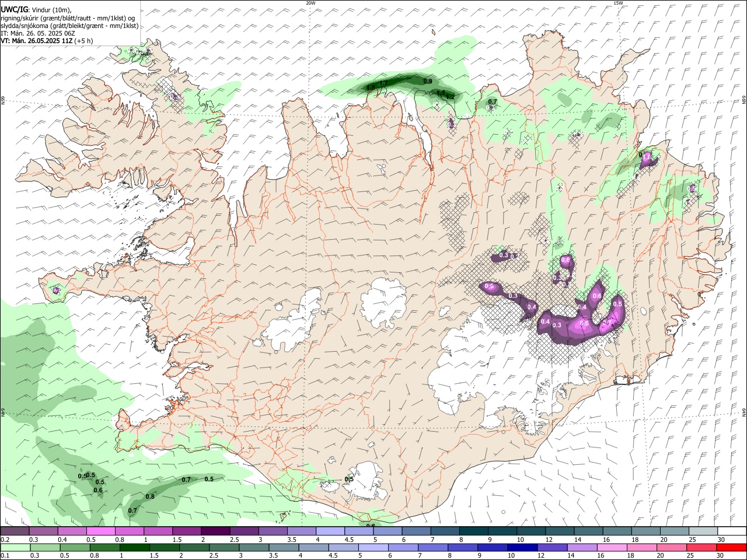Screen dimensions: 747x560
Task: Click the violet swatch labeled 12 in lower legend row
Action: [x=552, y=548]
